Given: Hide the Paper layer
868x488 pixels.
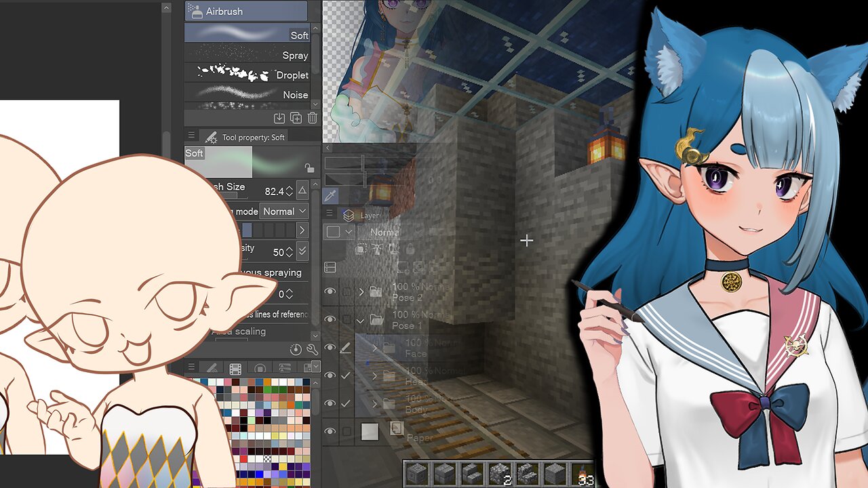Looking at the screenshot, I should click(330, 431).
